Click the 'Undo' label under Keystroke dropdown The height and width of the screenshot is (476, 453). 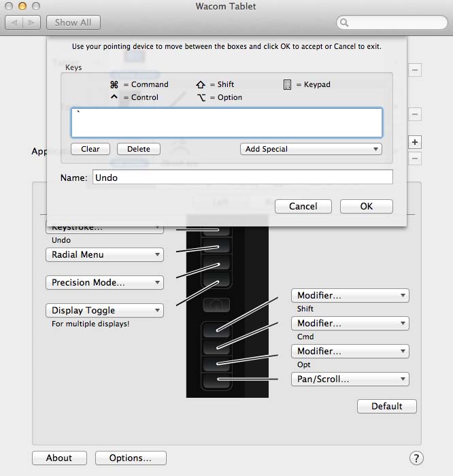tap(61, 240)
